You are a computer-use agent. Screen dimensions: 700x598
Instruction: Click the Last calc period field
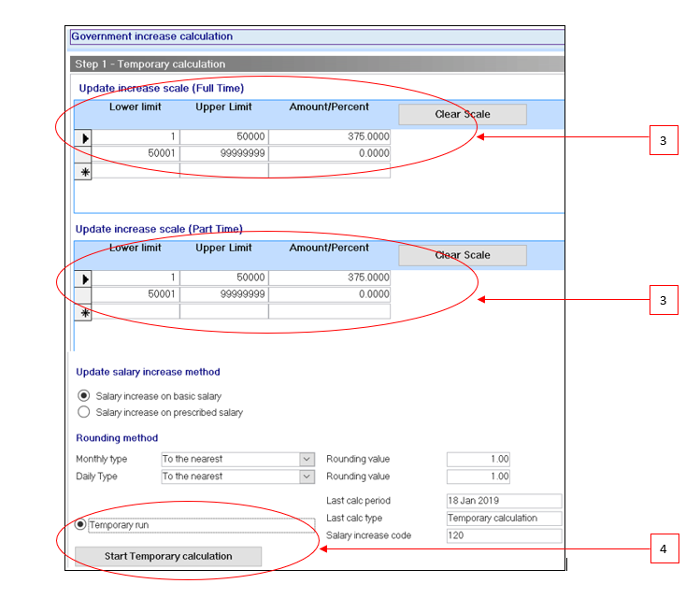pos(504,501)
